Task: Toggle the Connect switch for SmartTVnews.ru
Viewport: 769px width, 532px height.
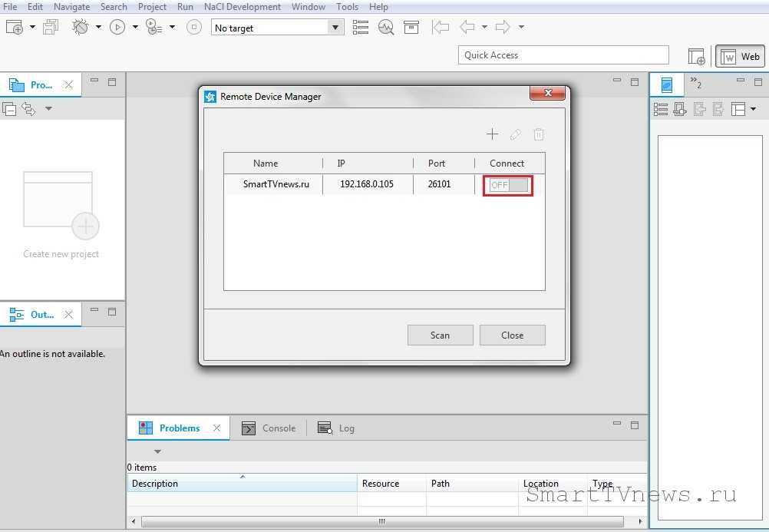Action: (x=509, y=185)
